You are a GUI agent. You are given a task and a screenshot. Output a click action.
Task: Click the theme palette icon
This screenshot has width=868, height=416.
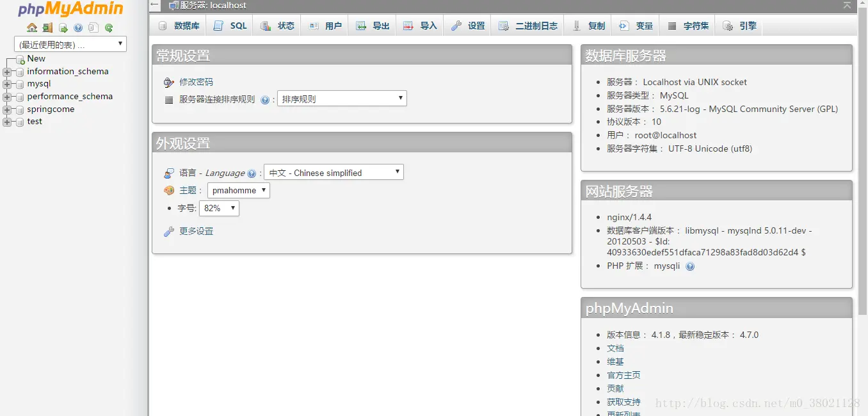click(x=169, y=190)
